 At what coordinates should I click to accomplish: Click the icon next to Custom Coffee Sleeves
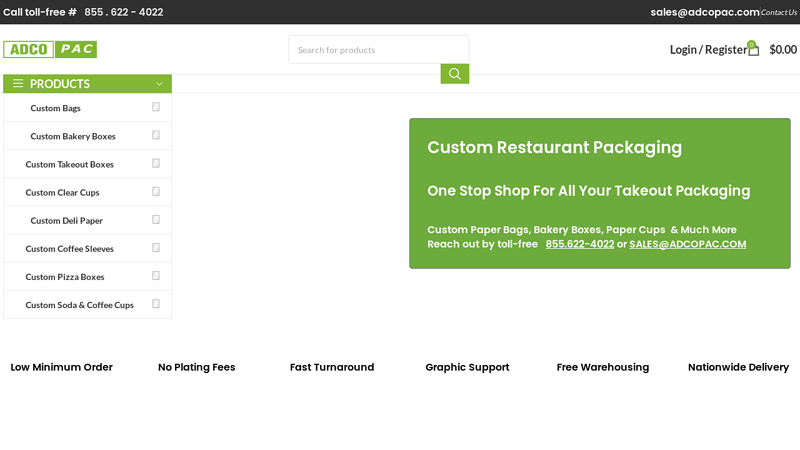coord(156,247)
